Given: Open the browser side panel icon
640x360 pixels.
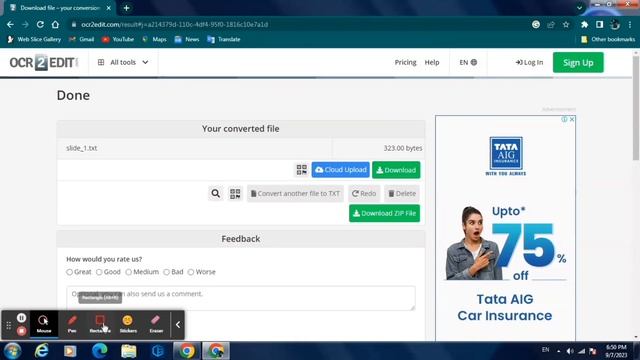Looking at the screenshot, I should tap(599, 24).
